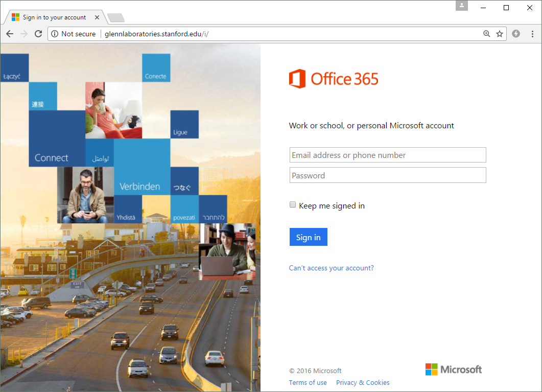The height and width of the screenshot is (392, 542).
Task: Click the 'Verbinden' tile
Action: pos(142,167)
